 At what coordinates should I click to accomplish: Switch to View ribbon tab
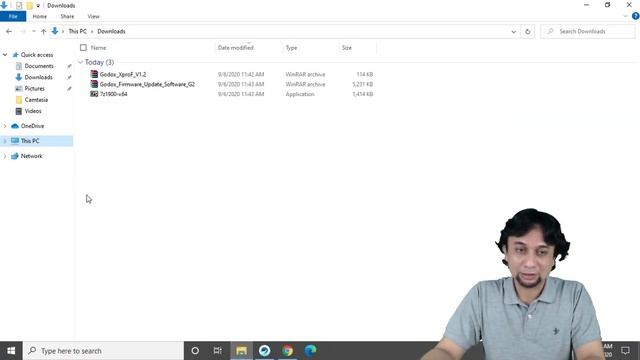tap(93, 16)
